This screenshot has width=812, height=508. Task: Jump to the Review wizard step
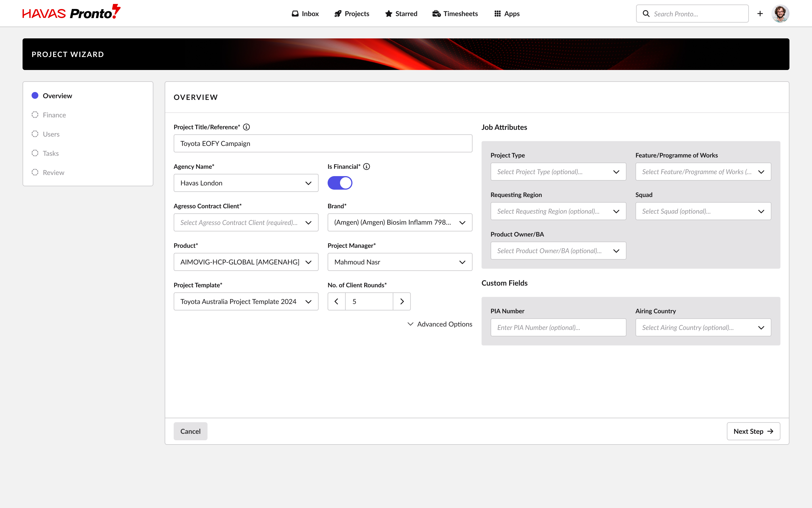pyautogui.click(x=48, y=172)
